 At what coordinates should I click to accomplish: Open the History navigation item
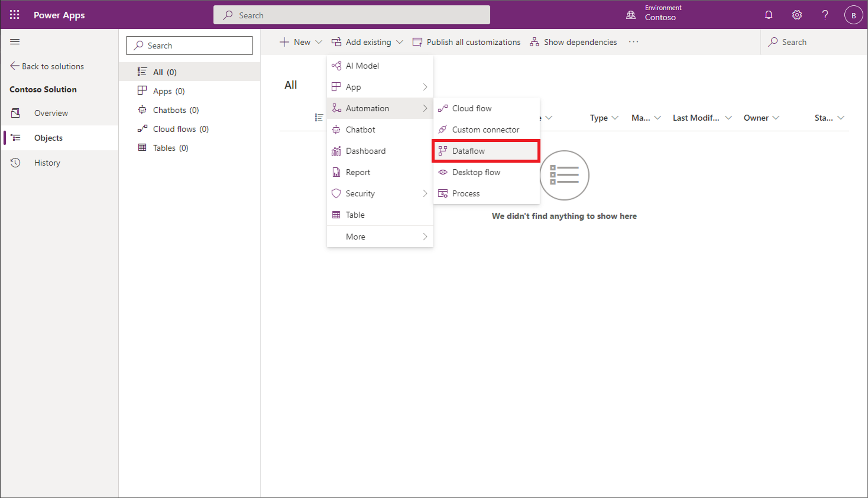pyautogui.click(x=47, y=162)
